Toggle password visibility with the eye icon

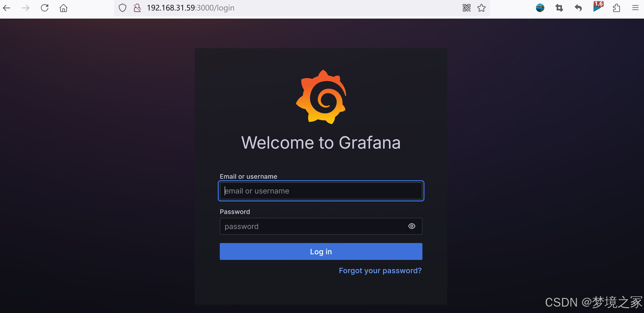(412, 226)
